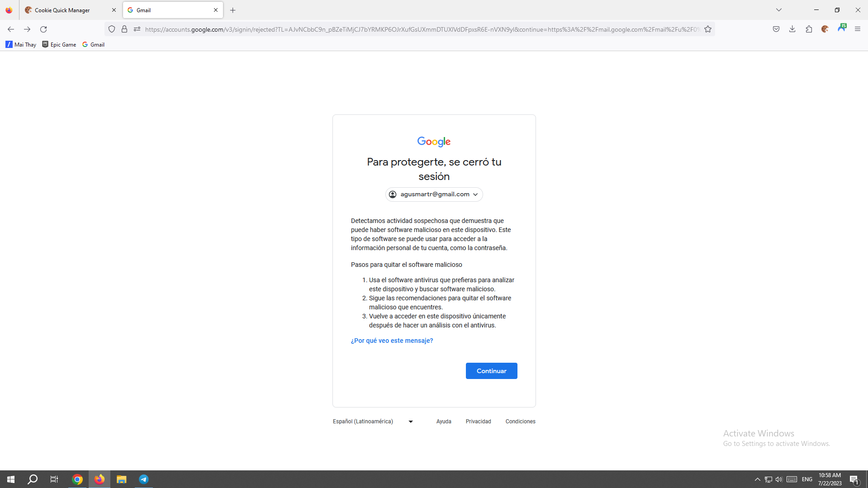Open Firefox View pinned icon
The image size is (868, 488).
click(9, 10)
